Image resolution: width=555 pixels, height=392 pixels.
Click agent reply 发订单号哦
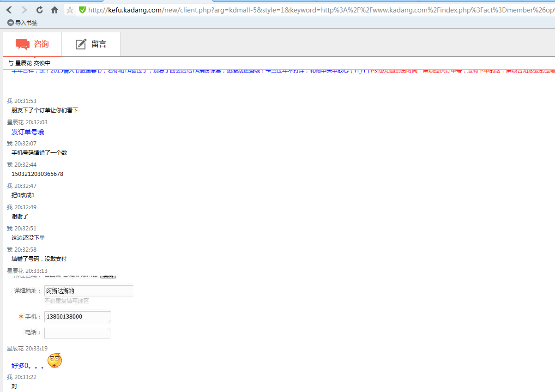(x=28, y=132)
